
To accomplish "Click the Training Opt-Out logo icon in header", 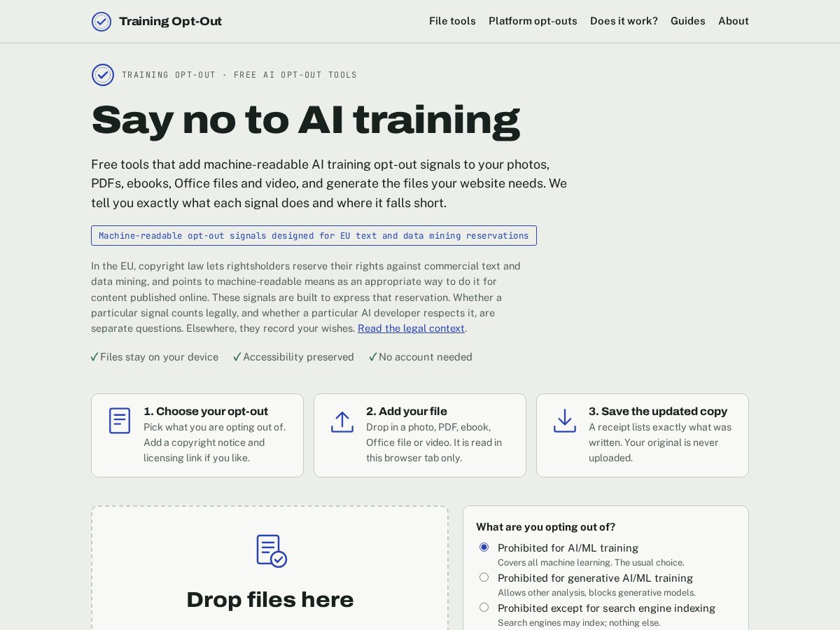I will [101, 22].
